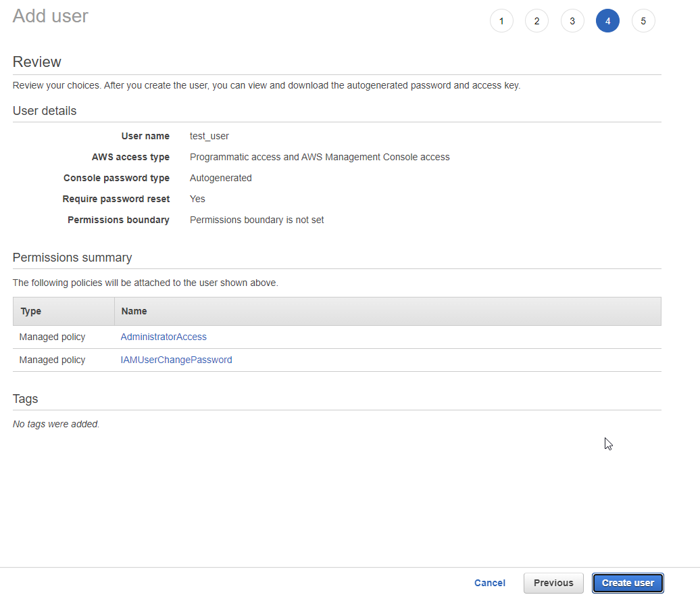Click the Add user page title
This screenshot has height=597, width=700.
click(x=50, y=16)
